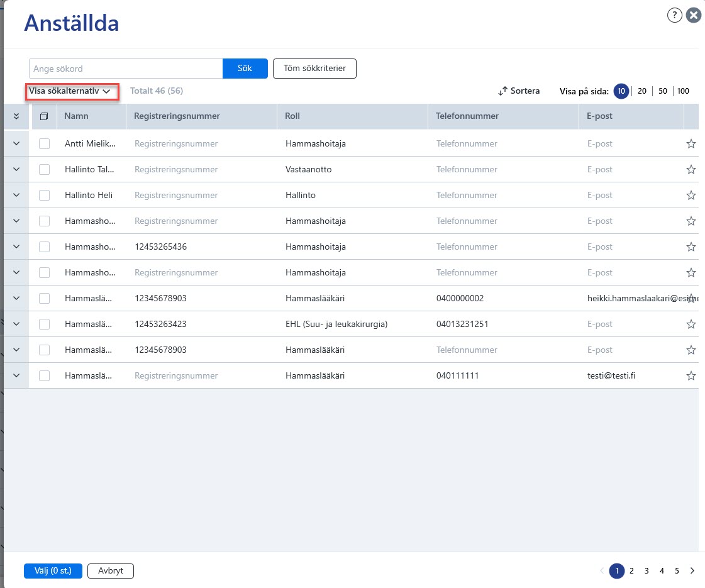Viewport: 705px width, 588px height.
Task: Tick the checkbox in the 12453263423 row
Action: (44, 324)
